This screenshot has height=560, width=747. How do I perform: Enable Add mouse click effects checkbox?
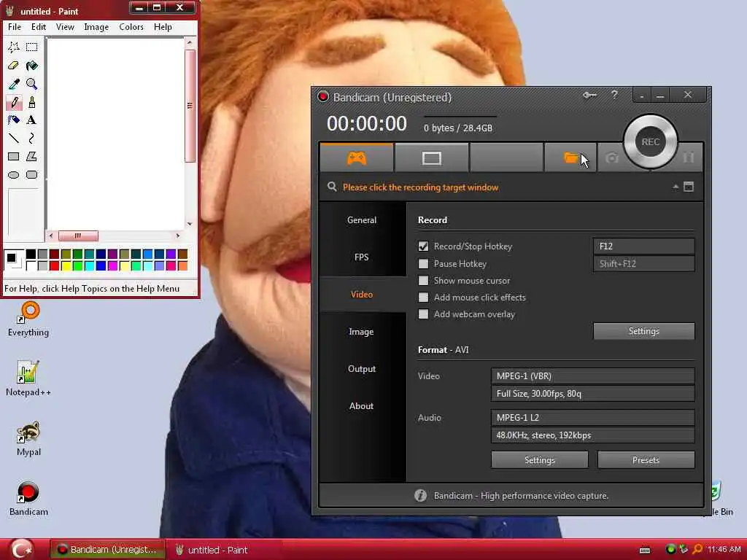click(x=423, y=297)
